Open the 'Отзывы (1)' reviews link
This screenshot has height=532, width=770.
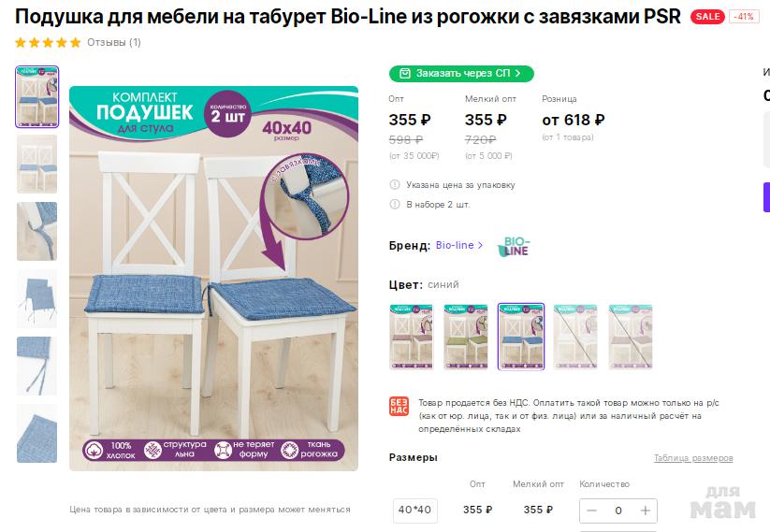114,43
